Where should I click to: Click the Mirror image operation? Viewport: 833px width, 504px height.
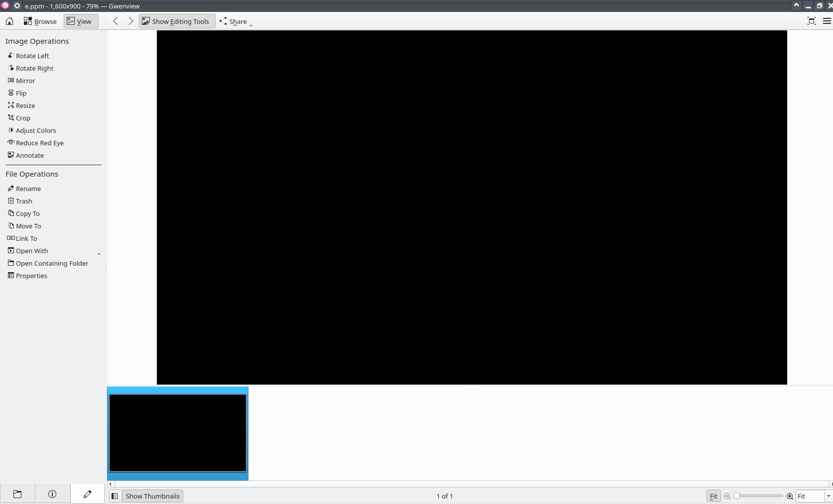click(25, 81)
